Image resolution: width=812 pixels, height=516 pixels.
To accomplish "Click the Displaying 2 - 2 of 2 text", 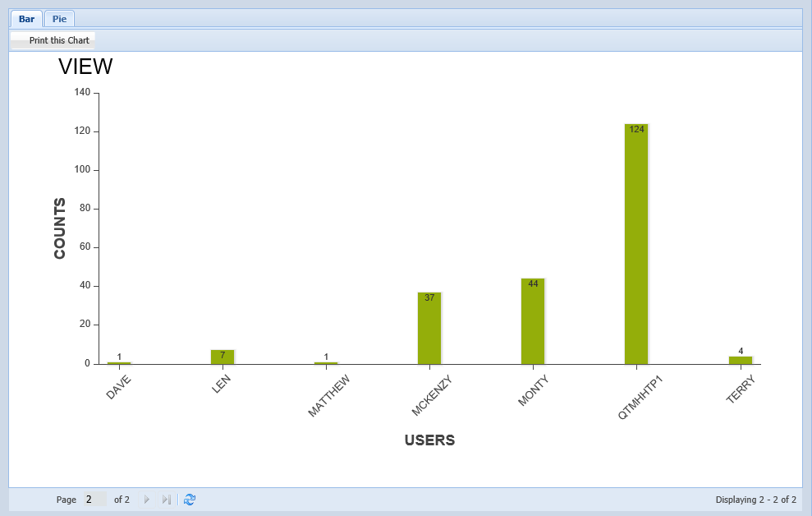I will [x=757, y=499].
